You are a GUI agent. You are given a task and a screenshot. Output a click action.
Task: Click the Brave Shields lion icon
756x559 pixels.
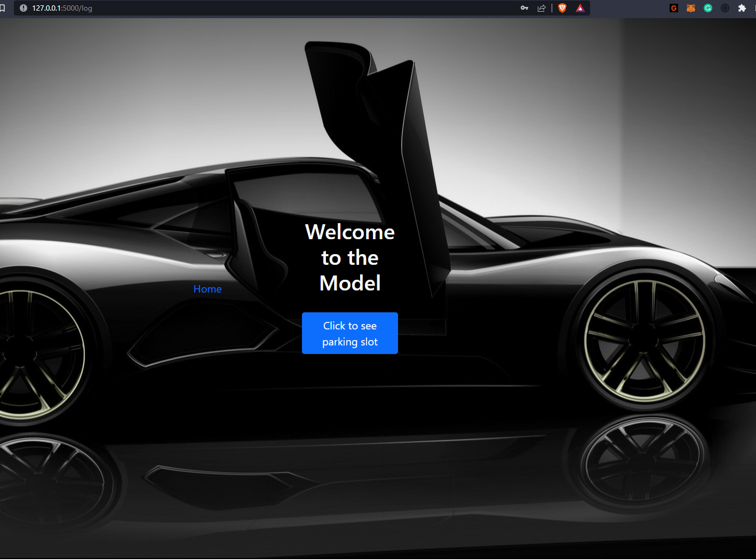562,8
